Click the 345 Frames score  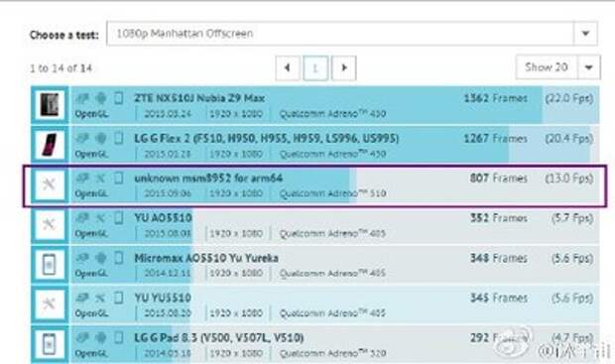tap(499, 298)
